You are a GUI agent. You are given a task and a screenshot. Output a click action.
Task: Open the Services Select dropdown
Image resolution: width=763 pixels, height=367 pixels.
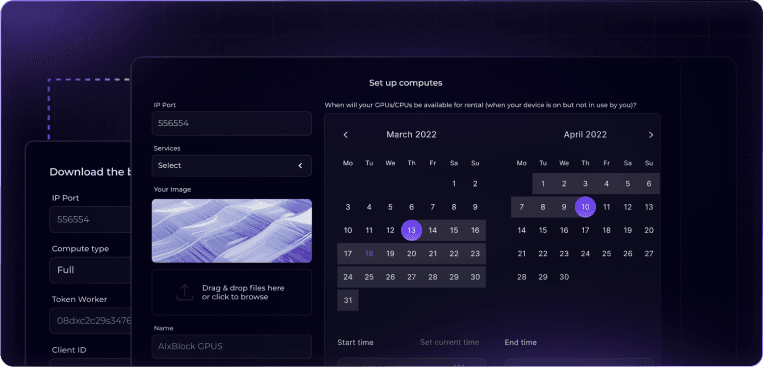232,165
